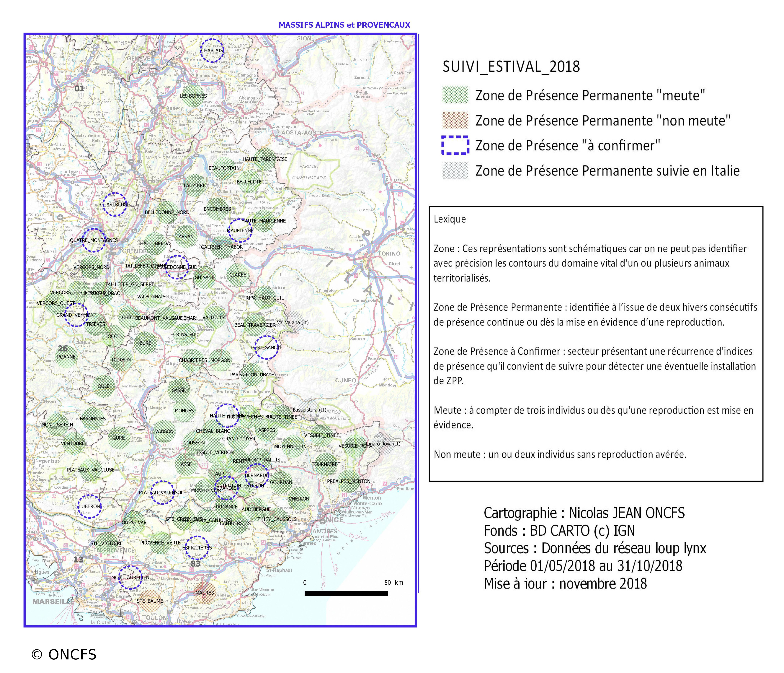
Task: Click the ESPIGUIERES dashed zone label
Action: tap(197, 548)
